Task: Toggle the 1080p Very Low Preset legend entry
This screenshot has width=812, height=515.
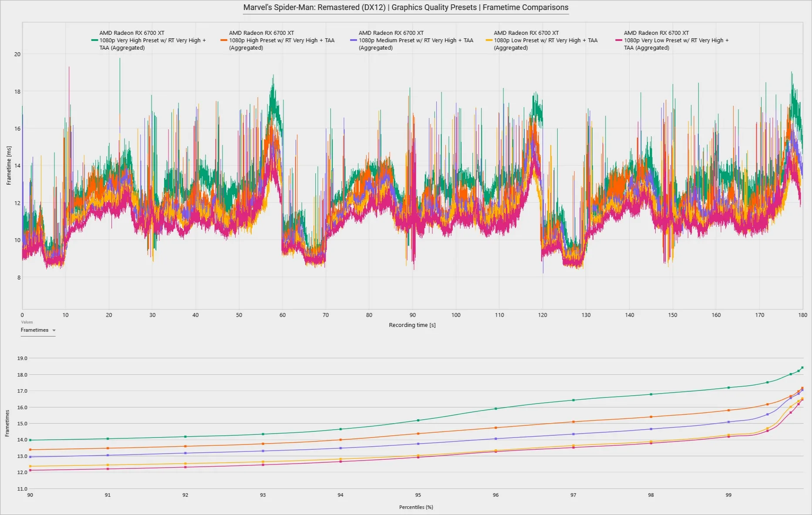Action: point(672,40)
